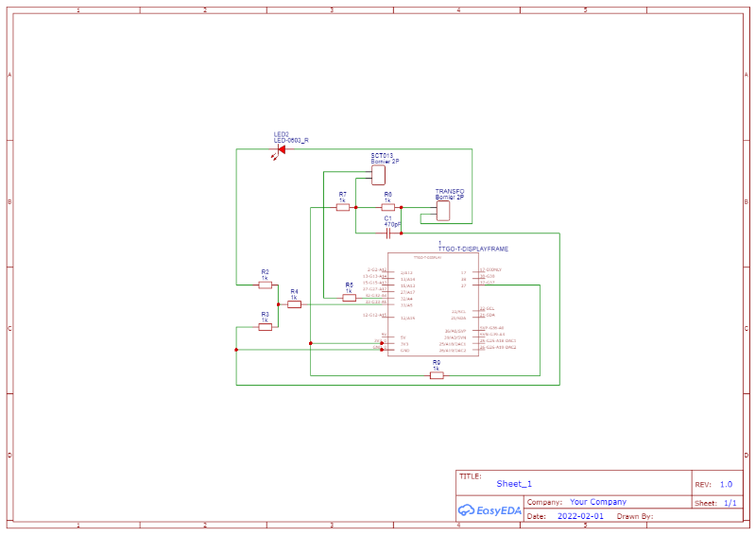The height and width of the screenshot is (535, 756).
Task: Select the R5 resistor symbol
Action: (349, 298)
